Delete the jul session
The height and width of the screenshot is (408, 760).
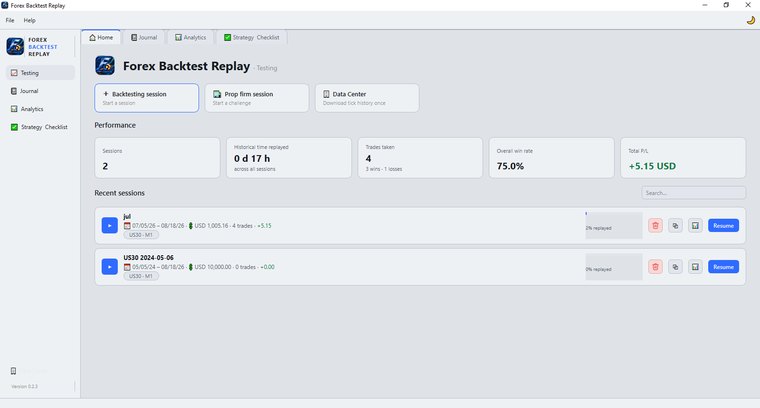point(655,225)
